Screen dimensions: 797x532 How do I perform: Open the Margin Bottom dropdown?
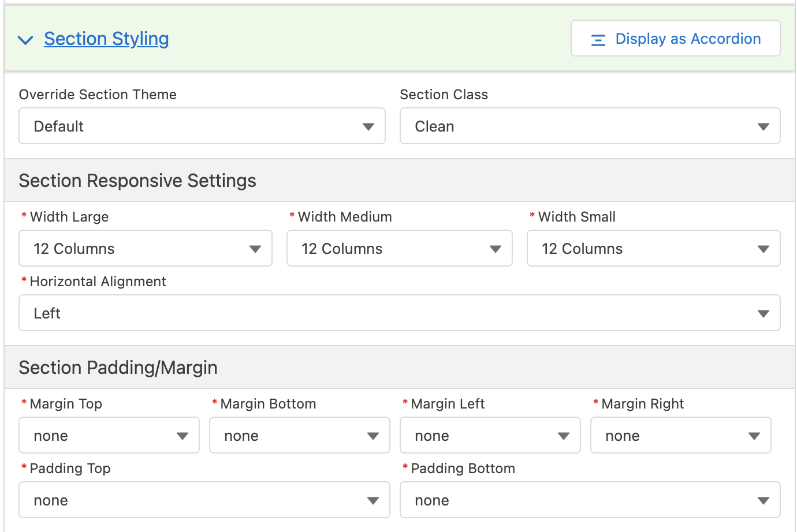click(299, 435)
